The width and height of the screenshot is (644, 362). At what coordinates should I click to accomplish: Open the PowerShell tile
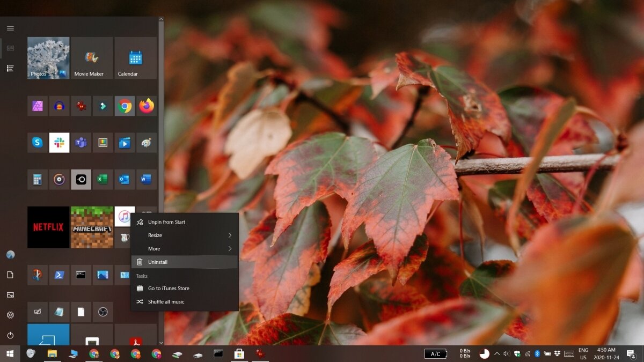point(59,275)
